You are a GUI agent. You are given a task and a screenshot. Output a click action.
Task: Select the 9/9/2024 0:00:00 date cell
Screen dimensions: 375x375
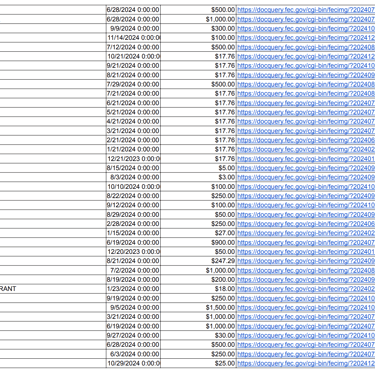click(133, 29)
